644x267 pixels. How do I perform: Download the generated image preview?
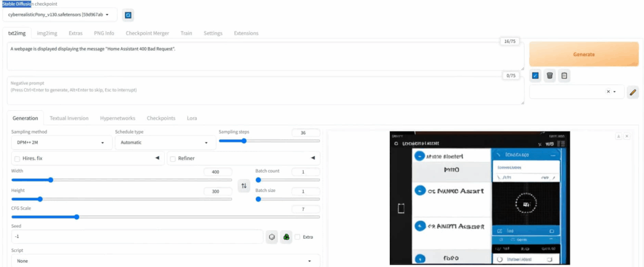(618, 136)
